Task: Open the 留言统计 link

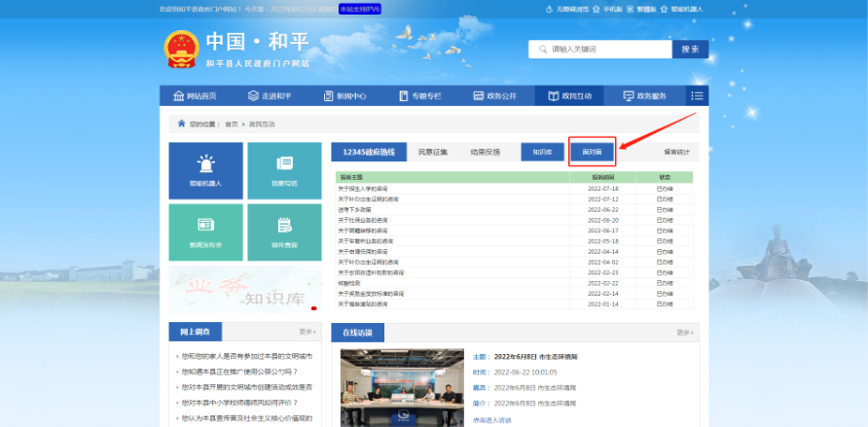Action: coord(676,152)
